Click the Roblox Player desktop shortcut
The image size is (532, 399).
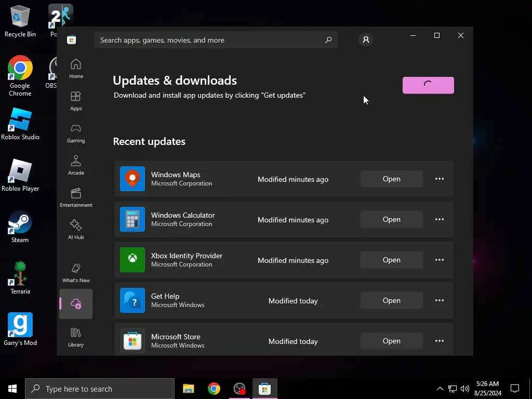20,176
